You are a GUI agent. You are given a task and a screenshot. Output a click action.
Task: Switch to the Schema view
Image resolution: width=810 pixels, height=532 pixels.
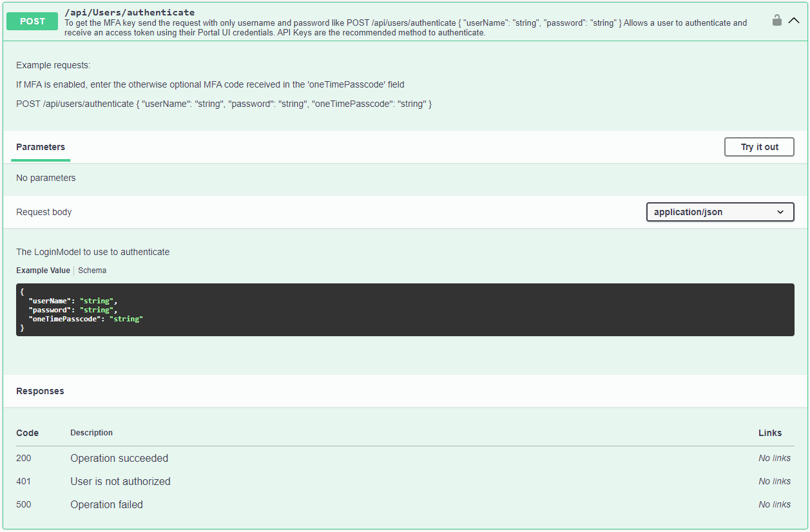[x=92, y=271]
